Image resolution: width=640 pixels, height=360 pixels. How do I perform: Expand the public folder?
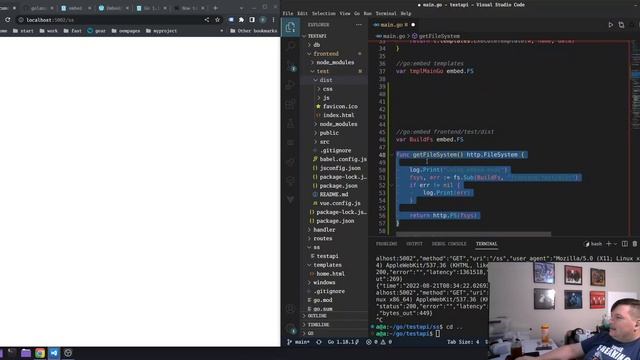coord(329,133)
